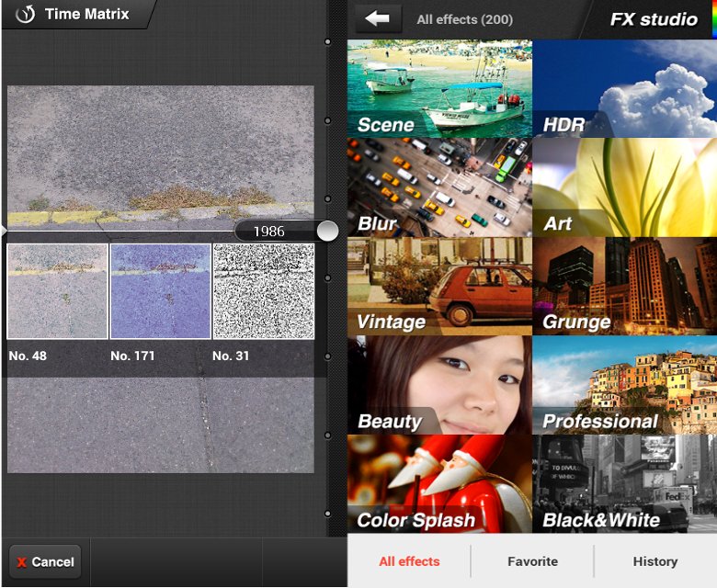717x588 pixels.
Task: Click the FX studio logo
Action: (653, 19)
